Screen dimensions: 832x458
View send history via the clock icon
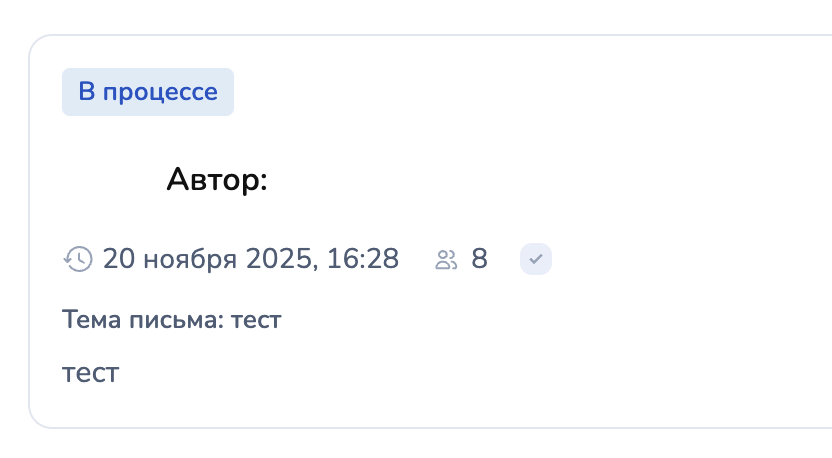(77, 260)
